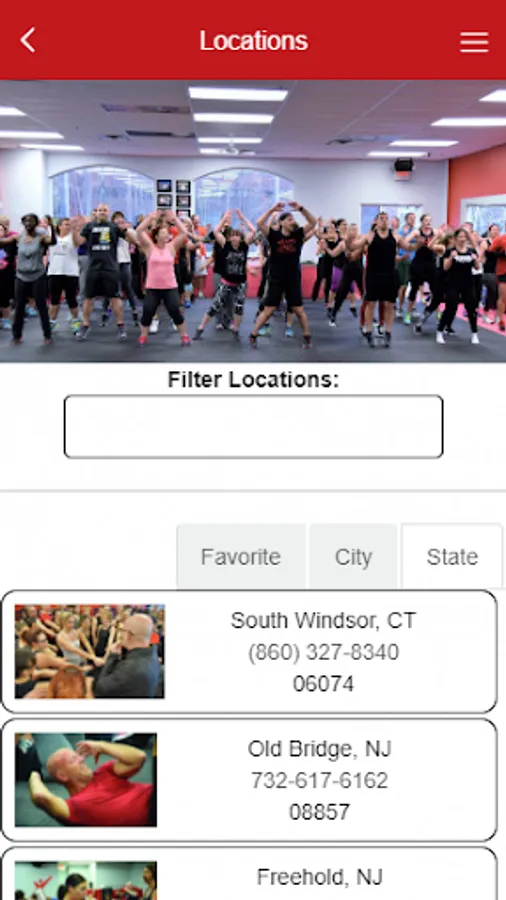Select the Favorite tab
The image size is (506, 900).
pos(241,557)
